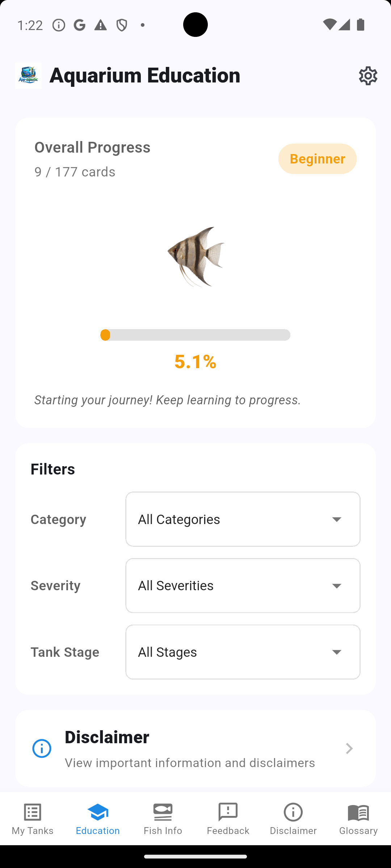Tap the 5.1% progress percentage

pos(195,362)
